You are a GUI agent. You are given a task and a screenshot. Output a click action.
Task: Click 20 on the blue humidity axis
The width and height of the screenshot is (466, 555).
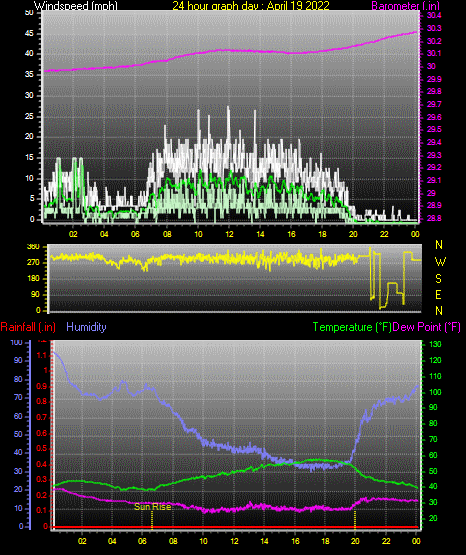[18, 490]
